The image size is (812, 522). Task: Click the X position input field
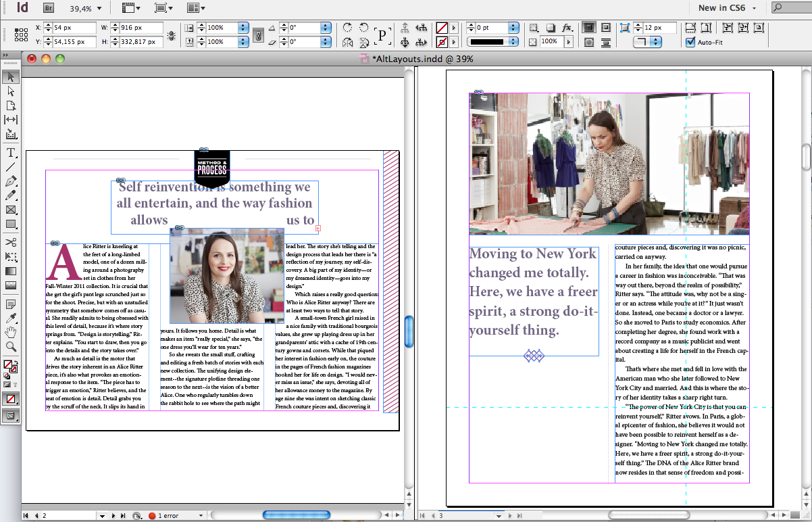pos(74,28)
